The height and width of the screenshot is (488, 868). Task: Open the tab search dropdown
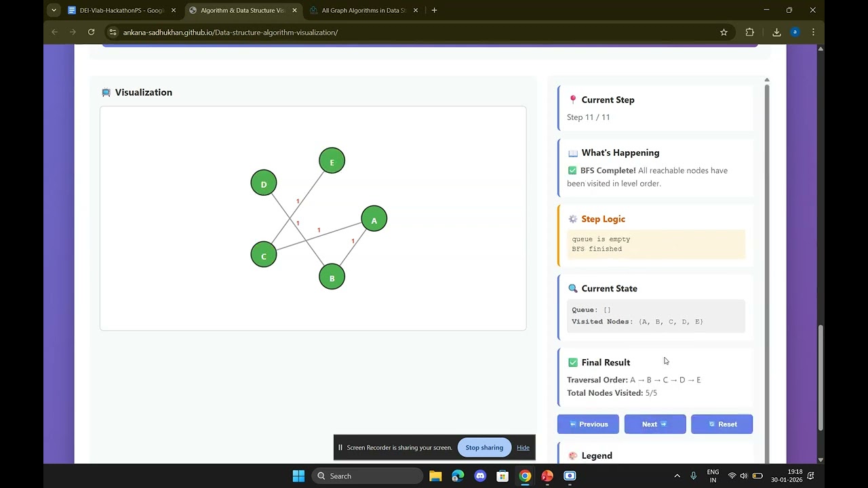[54, 10]
